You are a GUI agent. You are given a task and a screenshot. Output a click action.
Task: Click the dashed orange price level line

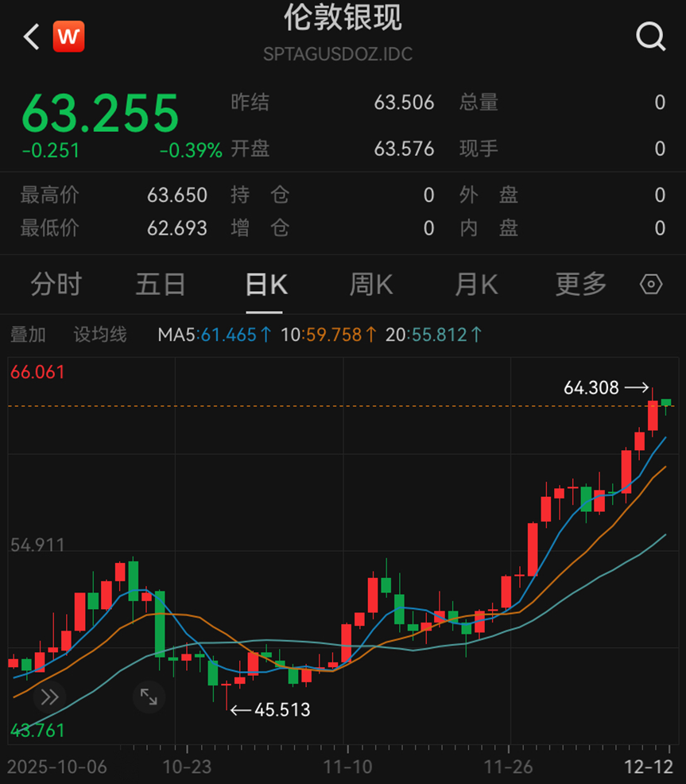coord(318,405)
